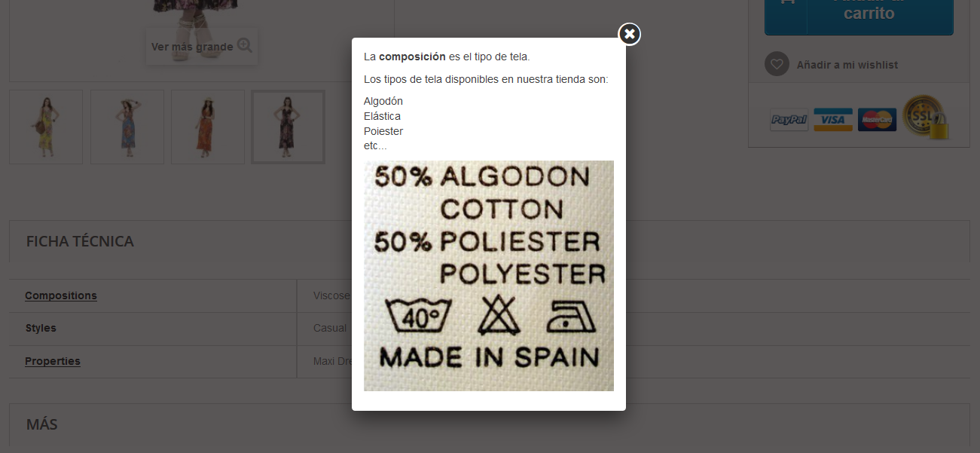This screenshot has height=453, width=980.
Task: Click the Ver más grande label
Action: (192, 47)
